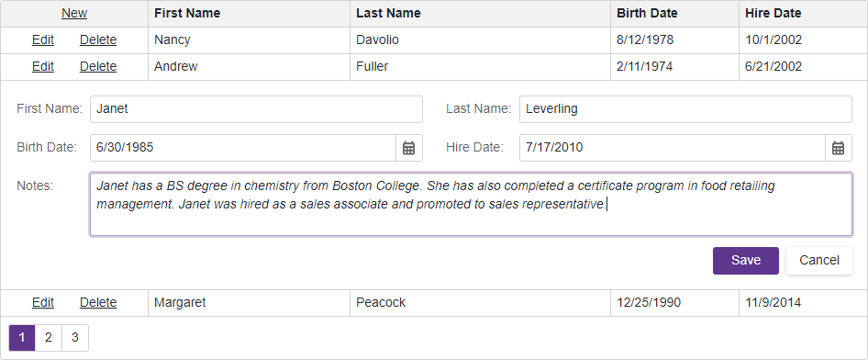Edit Nancy Davolio's row
The image size is (868, 360).
pos(43,39)
